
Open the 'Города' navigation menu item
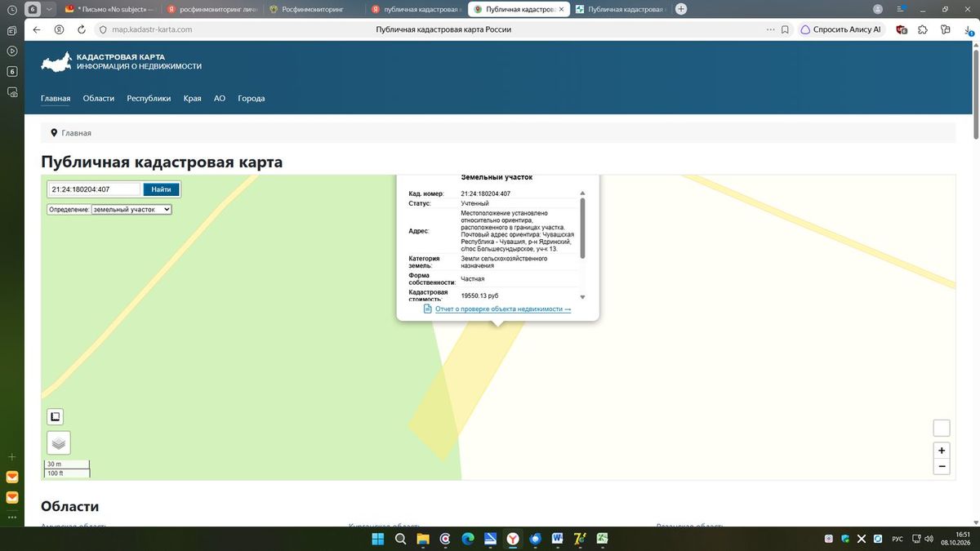click(252, 98)
